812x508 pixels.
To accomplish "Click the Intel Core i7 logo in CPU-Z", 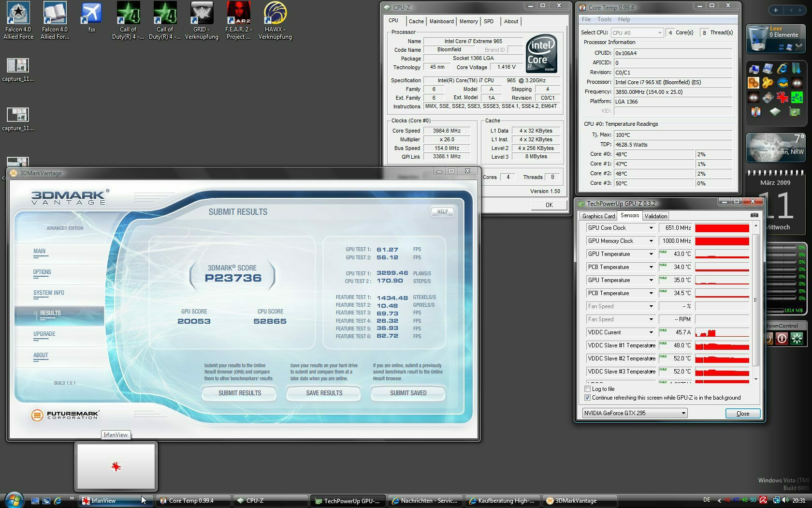I will click(x=541, y=53).
